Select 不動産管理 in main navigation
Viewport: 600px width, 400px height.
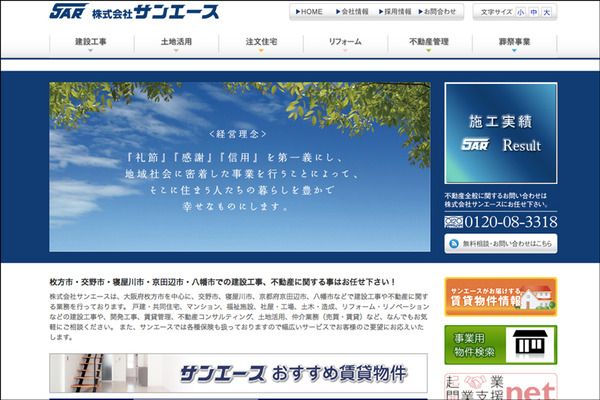[x=429, y=43]
